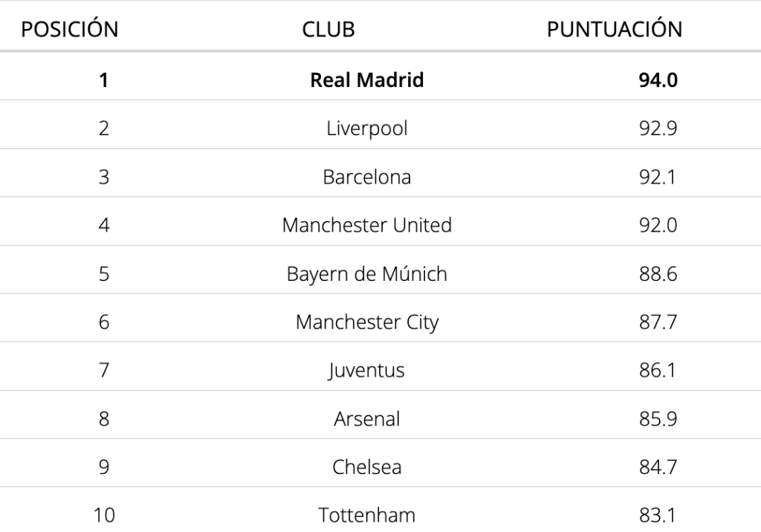Select the Bayern de Múnich row
Image resolution: width=761 pixels, height=532 pixels.
pyautogui.click(x=380, y=273)
